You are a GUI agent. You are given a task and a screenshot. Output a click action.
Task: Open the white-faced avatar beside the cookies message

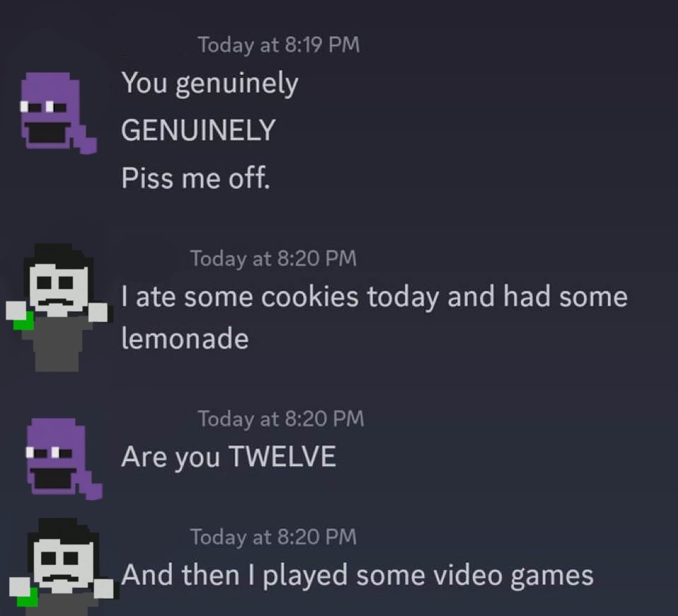pyautogui.click(x=57, y=308)
